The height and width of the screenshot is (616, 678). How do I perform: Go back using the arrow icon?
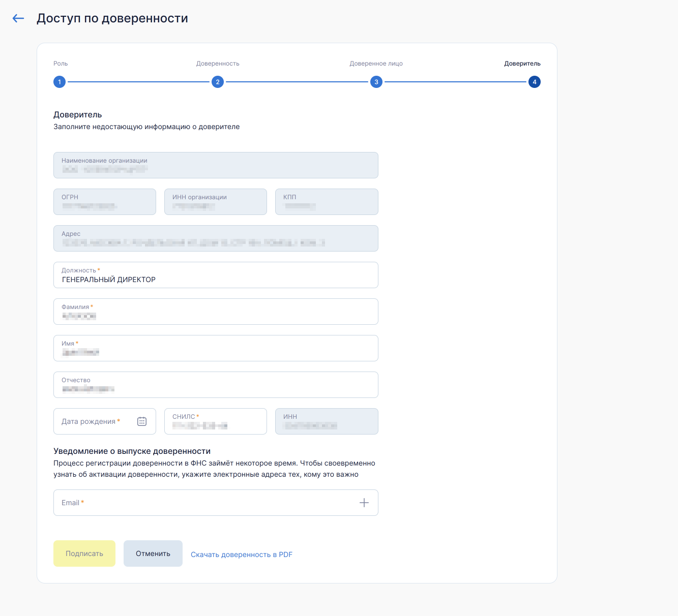point(18,18)
